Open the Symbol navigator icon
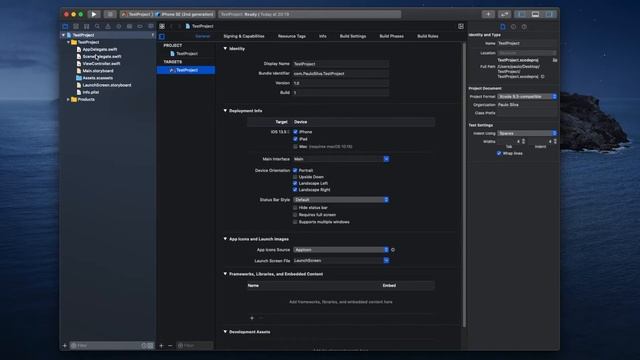The image size is (640, 360). tap(87, 26)
